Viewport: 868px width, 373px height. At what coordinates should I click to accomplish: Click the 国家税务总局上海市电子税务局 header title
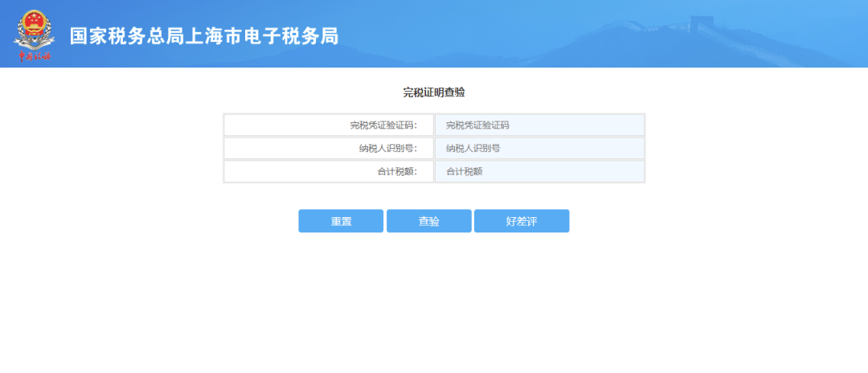(204, 36)
